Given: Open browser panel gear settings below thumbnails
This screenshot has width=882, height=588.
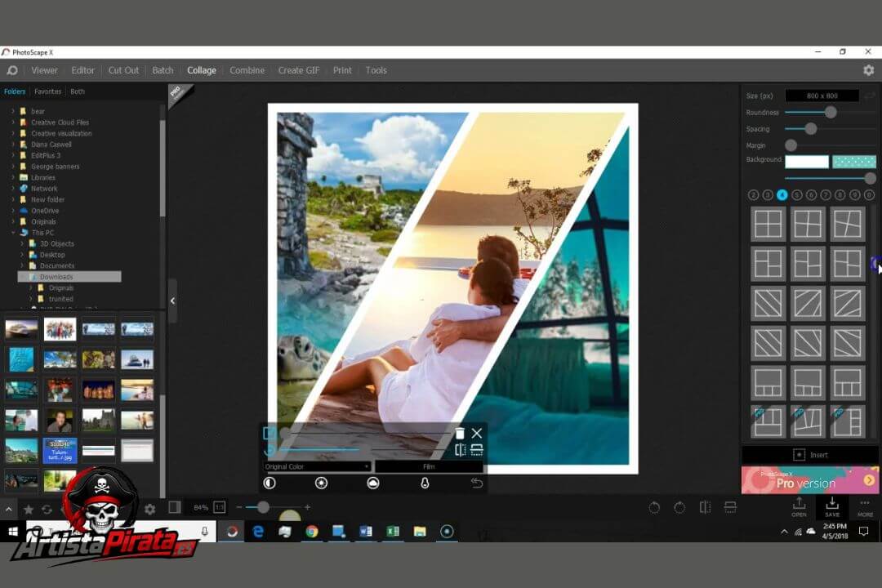Looking at the screenshot, I should click(x=149, y=510).
